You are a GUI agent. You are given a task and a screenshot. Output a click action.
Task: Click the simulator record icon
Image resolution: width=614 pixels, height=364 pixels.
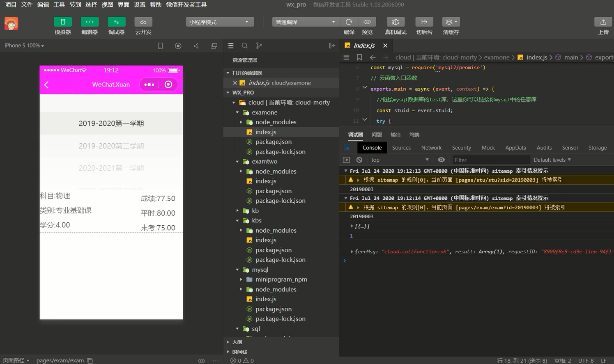tap(178, 46)
